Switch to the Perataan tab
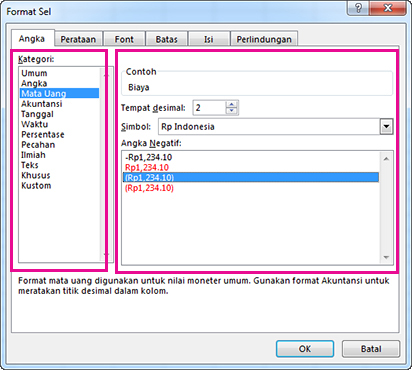The width and height of the screenshot is (412, 370). click(78, 39)
